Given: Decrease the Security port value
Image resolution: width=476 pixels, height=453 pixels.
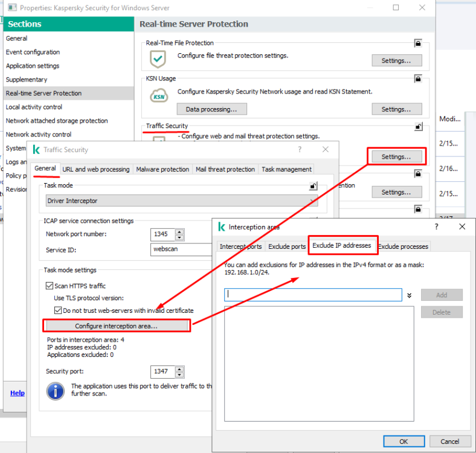Looking at the screenshot, I should coord(179,375).
